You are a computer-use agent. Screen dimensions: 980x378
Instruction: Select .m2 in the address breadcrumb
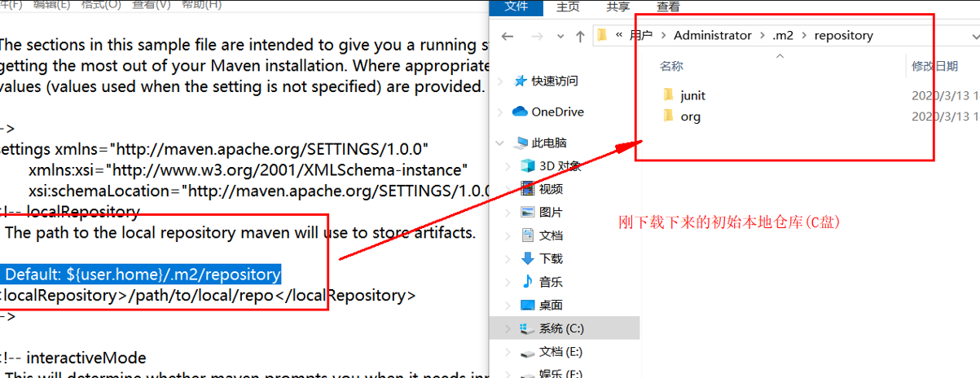click(783, 36)
